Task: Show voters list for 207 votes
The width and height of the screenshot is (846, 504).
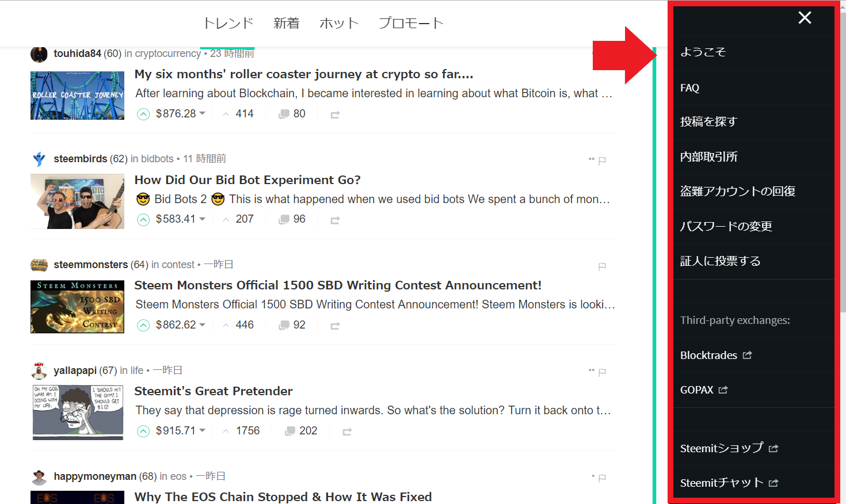Action: (238, 219)
